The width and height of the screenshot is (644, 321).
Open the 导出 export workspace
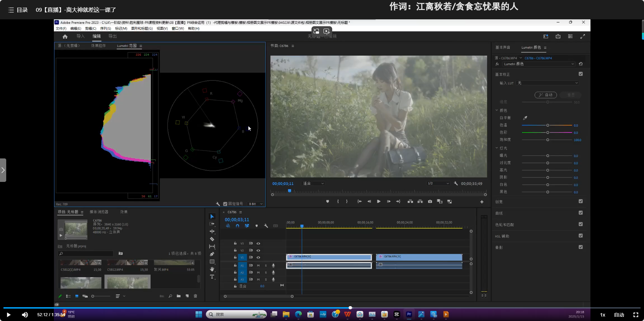(113, 36)
